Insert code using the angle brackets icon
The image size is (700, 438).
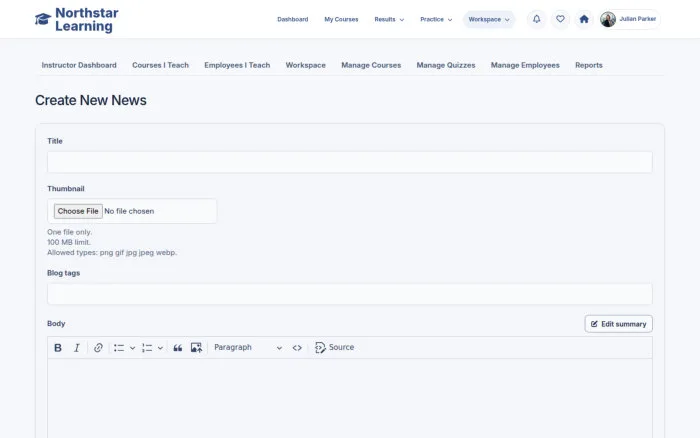(x=297, y=348)
